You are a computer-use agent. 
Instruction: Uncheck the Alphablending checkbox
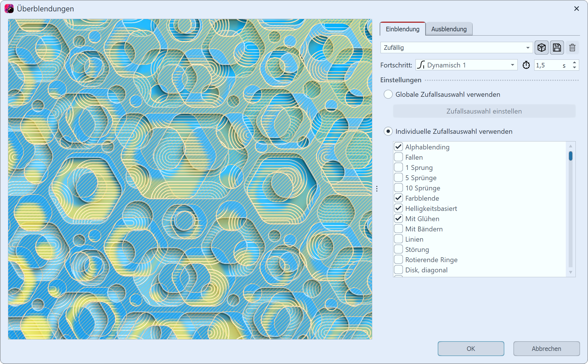pos(398,147)
